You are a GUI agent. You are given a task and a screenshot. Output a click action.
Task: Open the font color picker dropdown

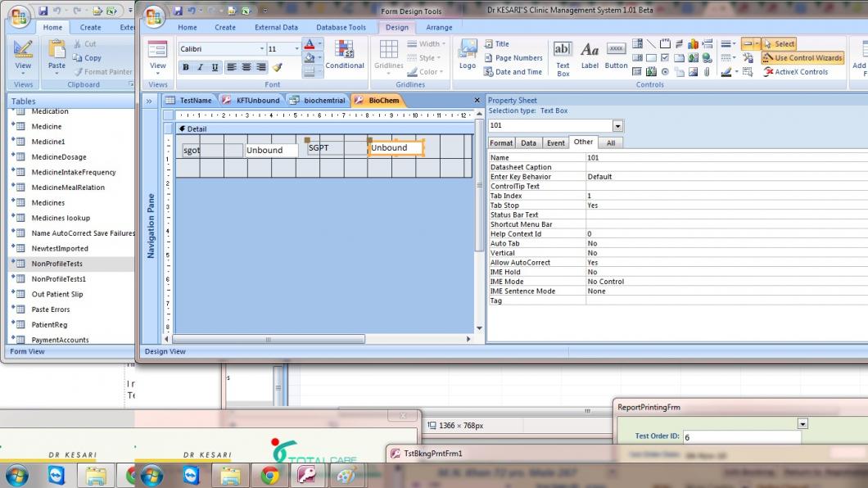click(x=319, y=44)
